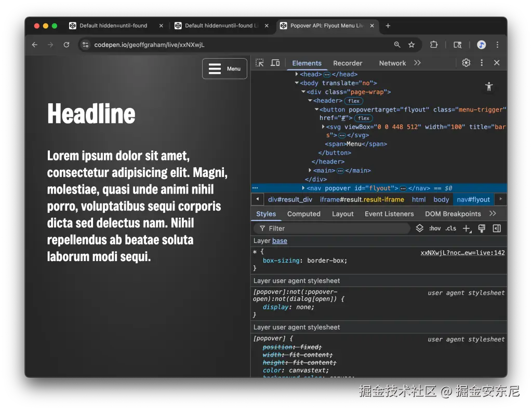This screenshot has height=410, width=532.
Task: Select div#result_div breadcrumb
Action: coord(290,199)
